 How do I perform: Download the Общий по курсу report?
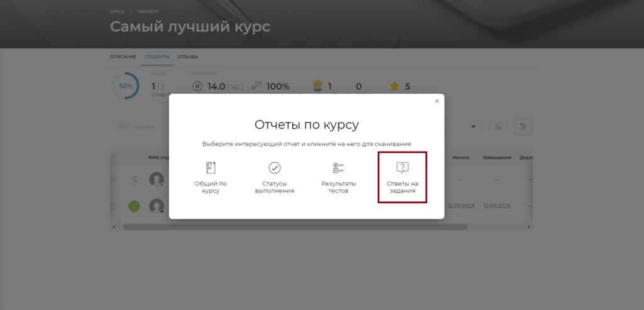click(x=211, y=178)
